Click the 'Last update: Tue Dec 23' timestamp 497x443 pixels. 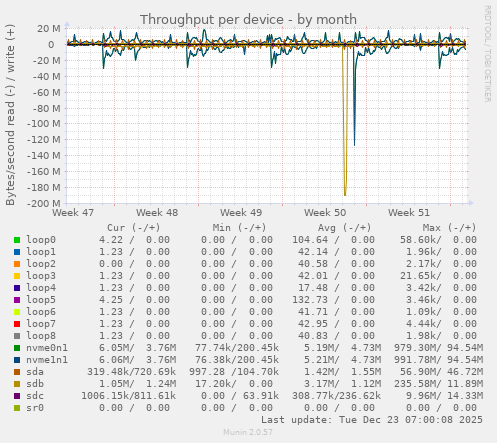click(372, 420)
